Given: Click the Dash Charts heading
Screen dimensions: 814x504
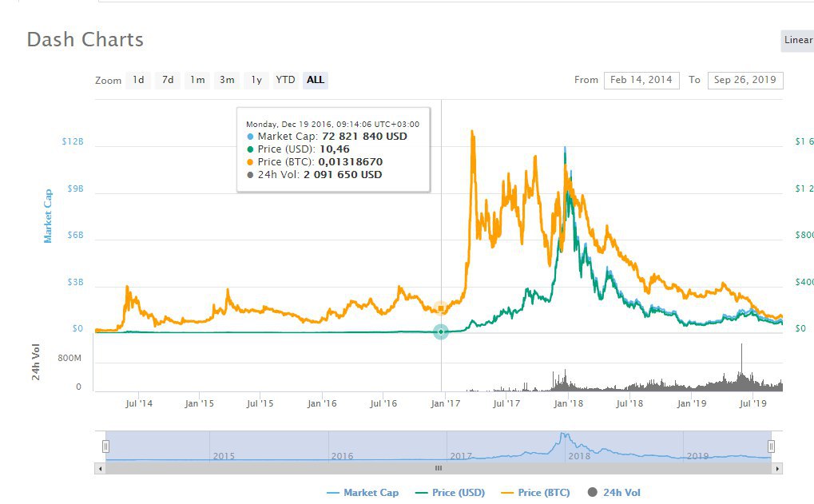Looking at the screenshot, I should coord(85,39).
